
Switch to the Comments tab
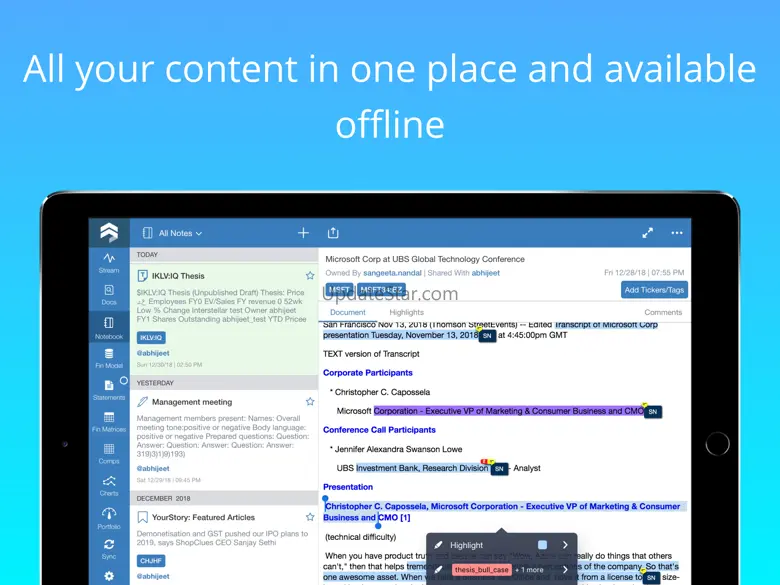pos(663,313)
